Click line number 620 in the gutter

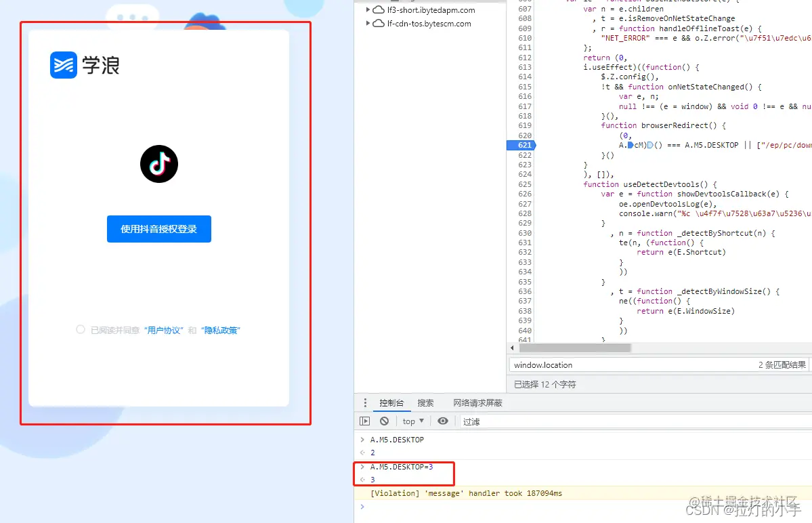525,135
